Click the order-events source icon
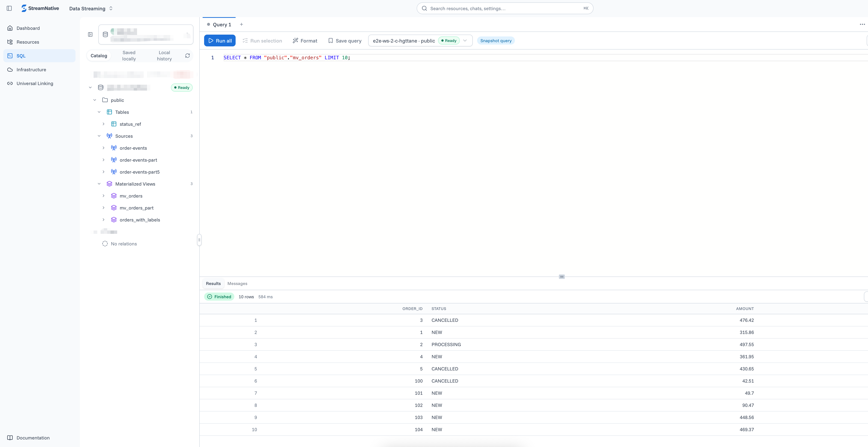This screenshot has width=868, height=447. [114, 148]
